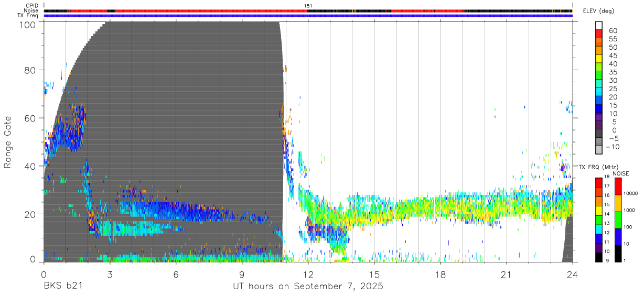
Task: Click ELEV colorbar label 55
Action: pyautogui.click(x=612, y=39)
